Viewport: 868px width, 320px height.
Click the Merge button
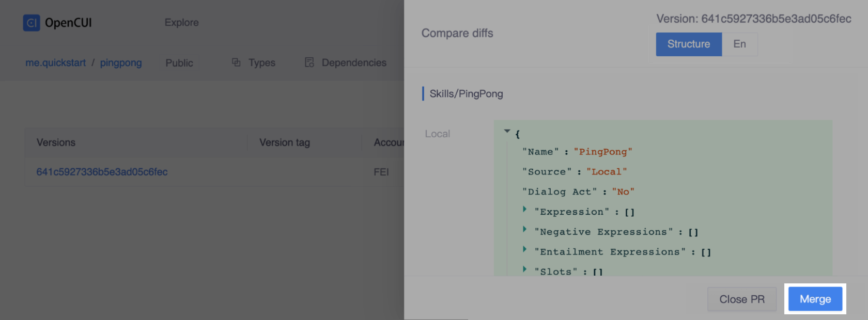pos(815,299)
